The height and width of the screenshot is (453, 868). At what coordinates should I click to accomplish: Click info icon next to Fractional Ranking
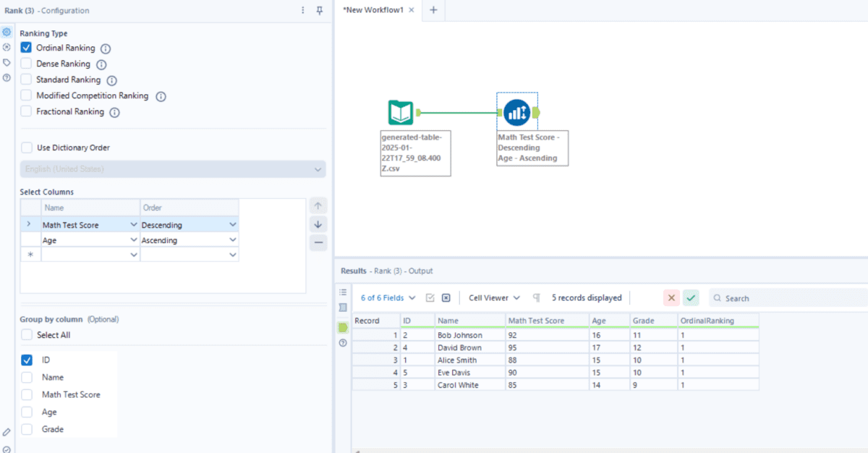(x=114, y=112)
